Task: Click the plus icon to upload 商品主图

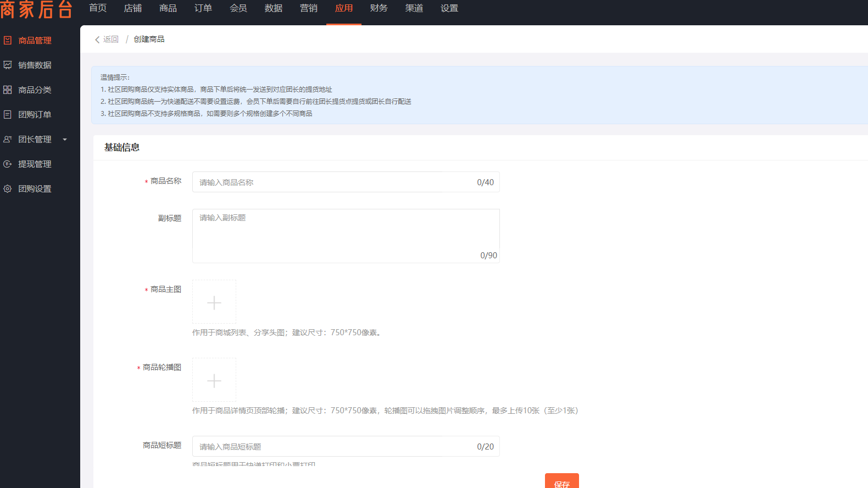Action: pyautogui.click(x=214, y=302)
